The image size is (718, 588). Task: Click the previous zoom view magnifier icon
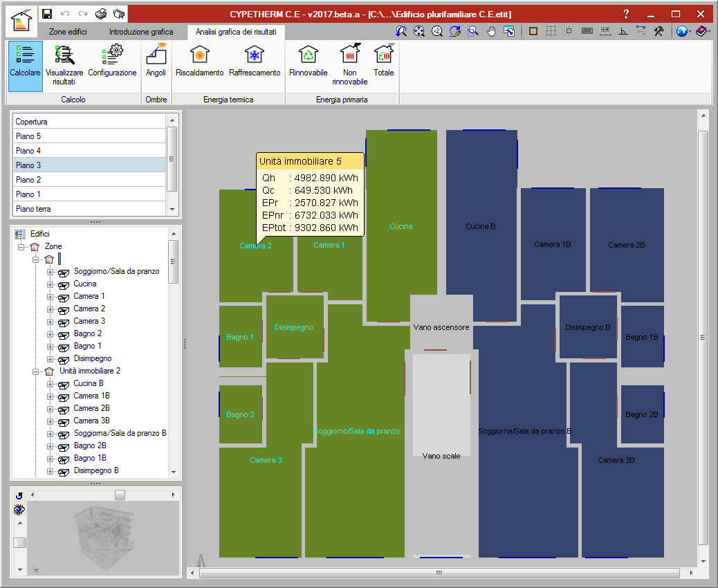click(401, 31)
